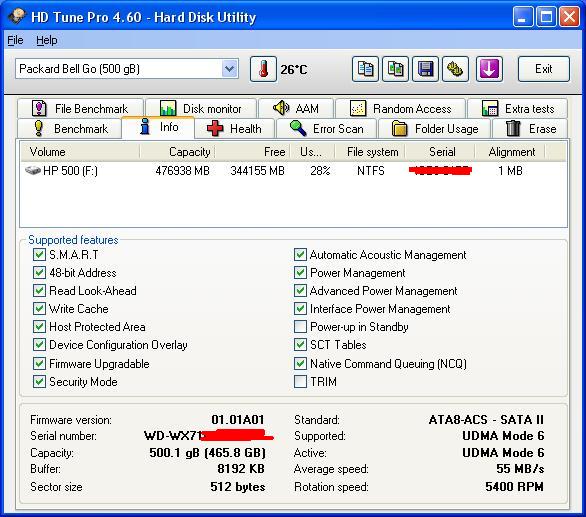Click copy text to clipboard icon
586x517 pixels.
click(365, 69)
